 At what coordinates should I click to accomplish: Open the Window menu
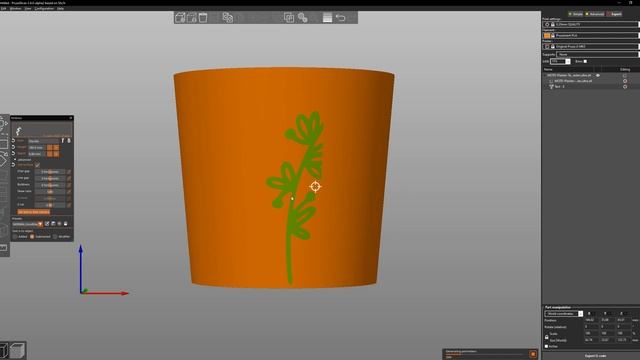16,8
